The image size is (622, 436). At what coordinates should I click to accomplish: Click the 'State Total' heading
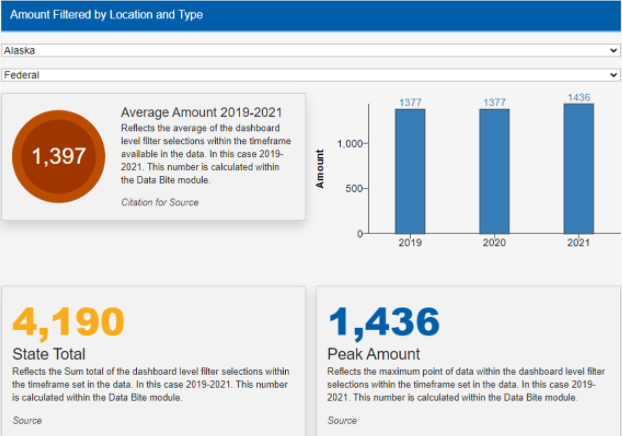pyautogui.click(x=49, y=354)
